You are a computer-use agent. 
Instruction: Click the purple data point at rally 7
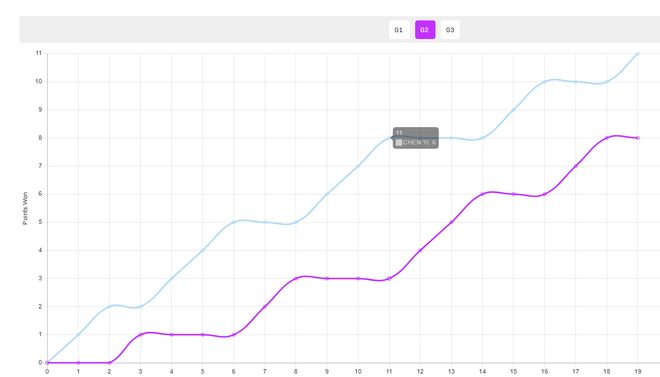[265, 306]
